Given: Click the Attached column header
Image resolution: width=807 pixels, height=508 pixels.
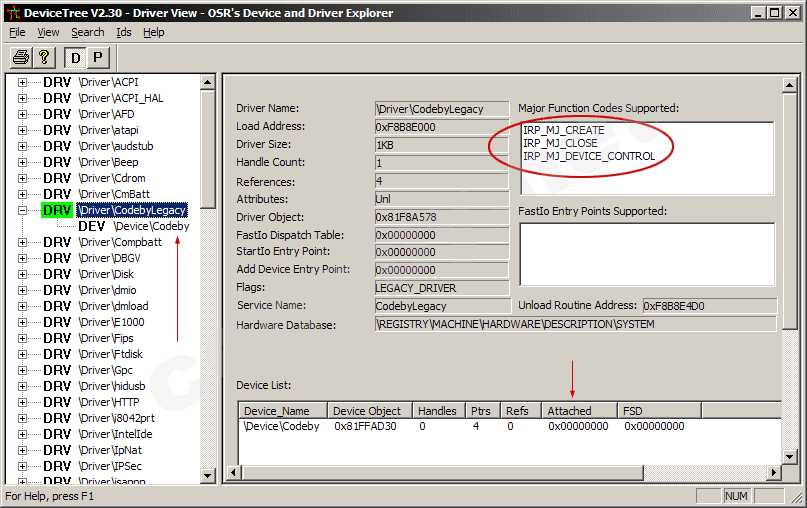Looking at the screenshot, I should (x=569, y=411).
